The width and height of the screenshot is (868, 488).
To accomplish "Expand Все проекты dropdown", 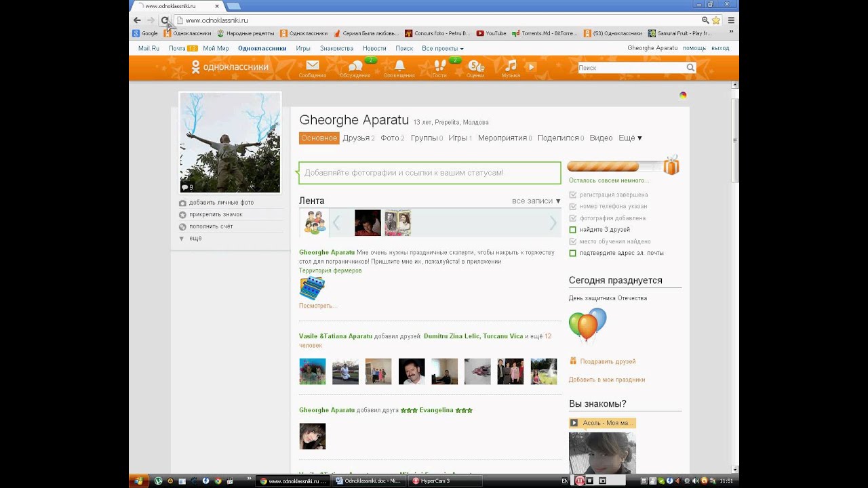I will point(443,49).
